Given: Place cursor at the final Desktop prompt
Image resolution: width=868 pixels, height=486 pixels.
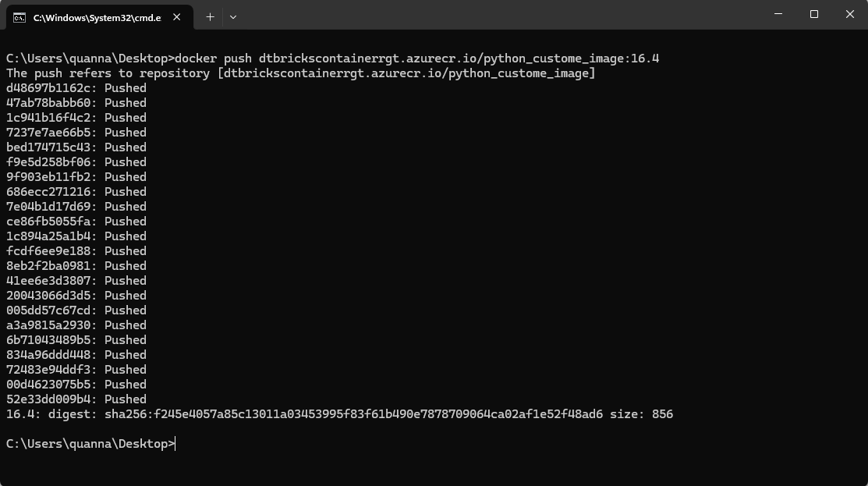Looking at the screenshot, I should 175,444.
